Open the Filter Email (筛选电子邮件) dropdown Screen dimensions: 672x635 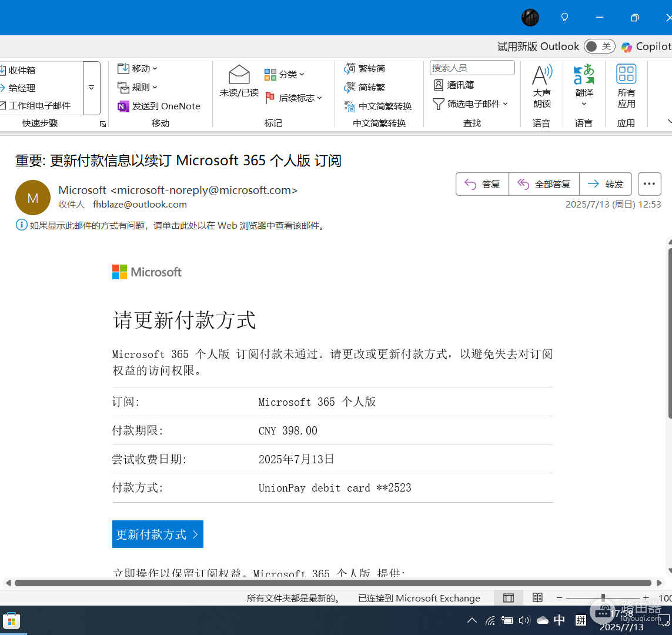click(470, 103)
